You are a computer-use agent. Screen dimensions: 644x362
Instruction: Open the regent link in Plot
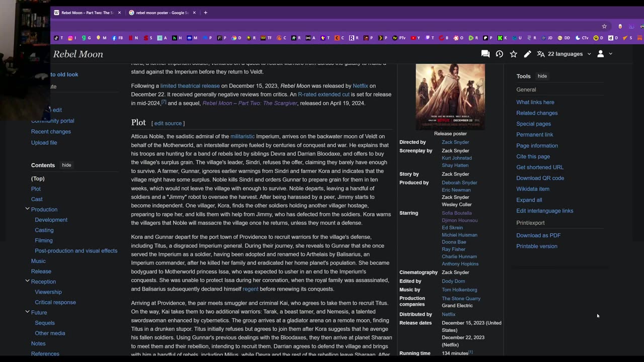click(x=250, y=289)
